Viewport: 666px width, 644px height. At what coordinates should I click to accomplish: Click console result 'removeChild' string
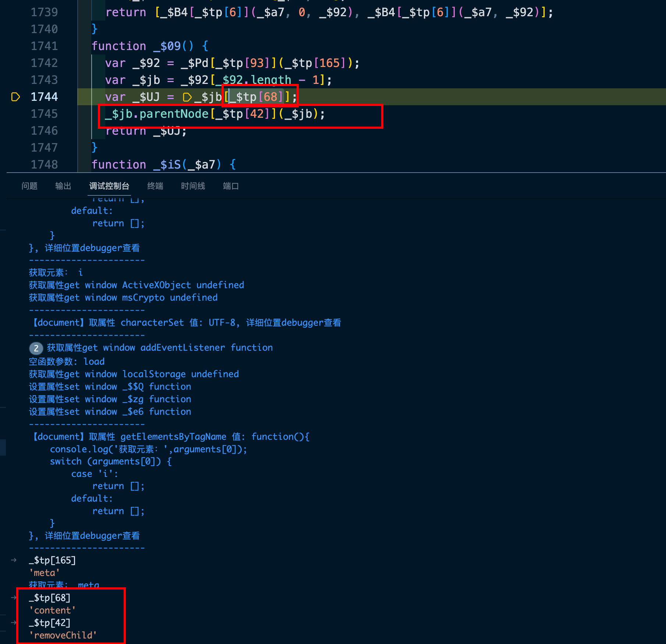(63, 636)
